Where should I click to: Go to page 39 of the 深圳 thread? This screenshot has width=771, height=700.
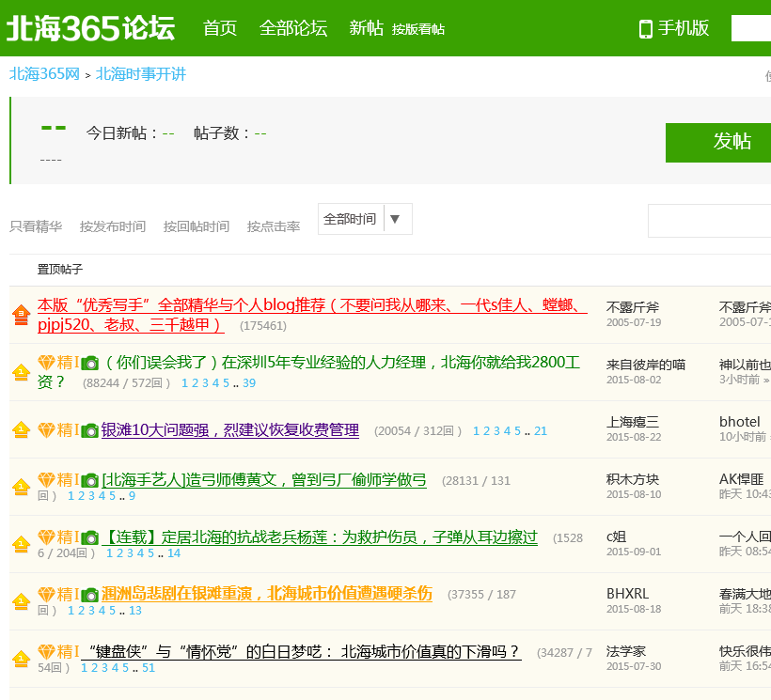click(249, 382)
